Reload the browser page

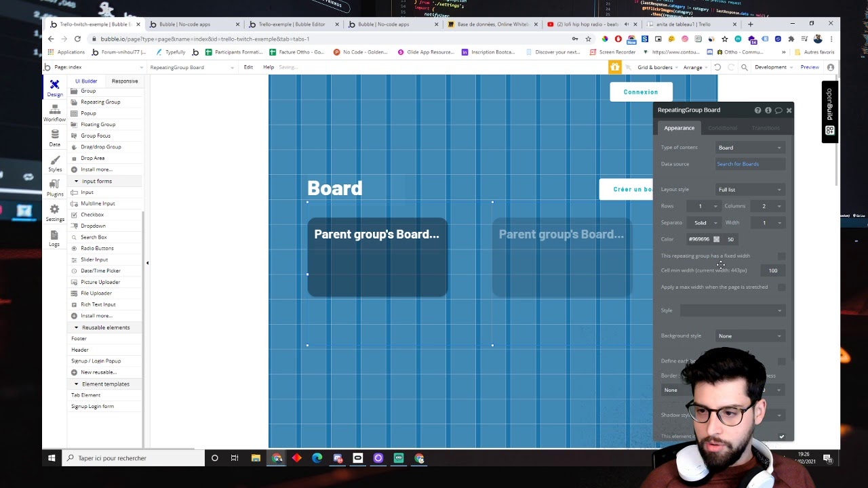[77, 39]
